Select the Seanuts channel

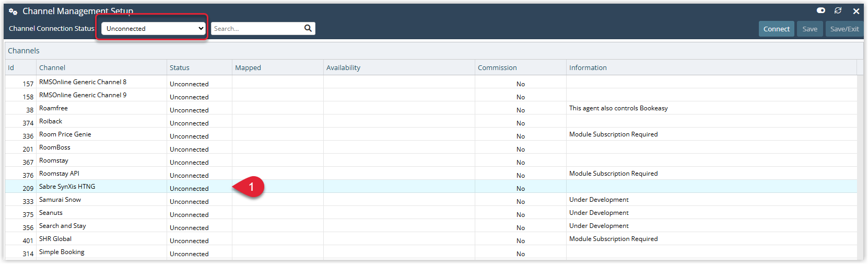tap(431, 213)
